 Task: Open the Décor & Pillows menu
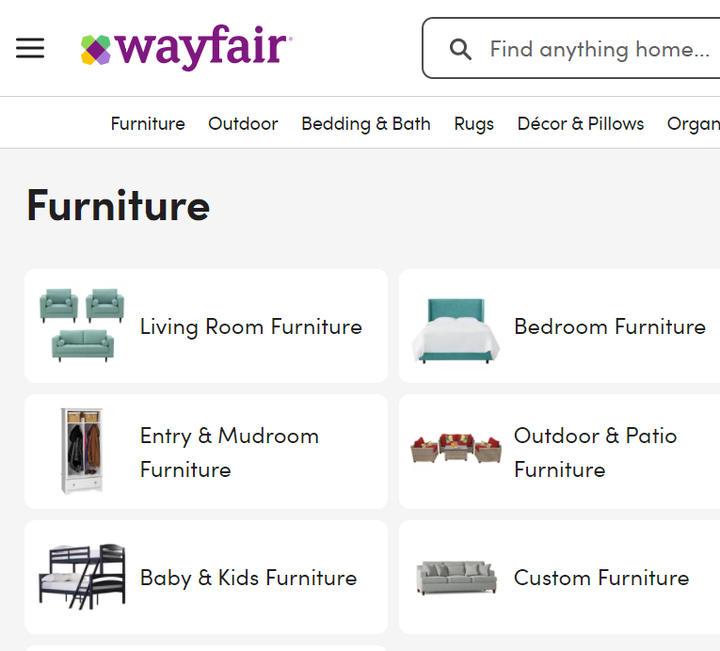[x=580, y=124]
